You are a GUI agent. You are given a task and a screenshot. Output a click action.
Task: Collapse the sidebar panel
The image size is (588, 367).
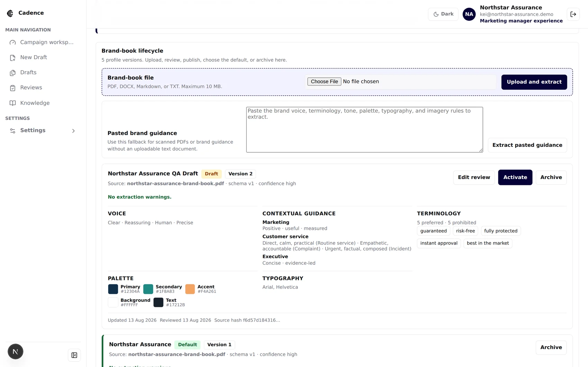(x=74, y=355)
